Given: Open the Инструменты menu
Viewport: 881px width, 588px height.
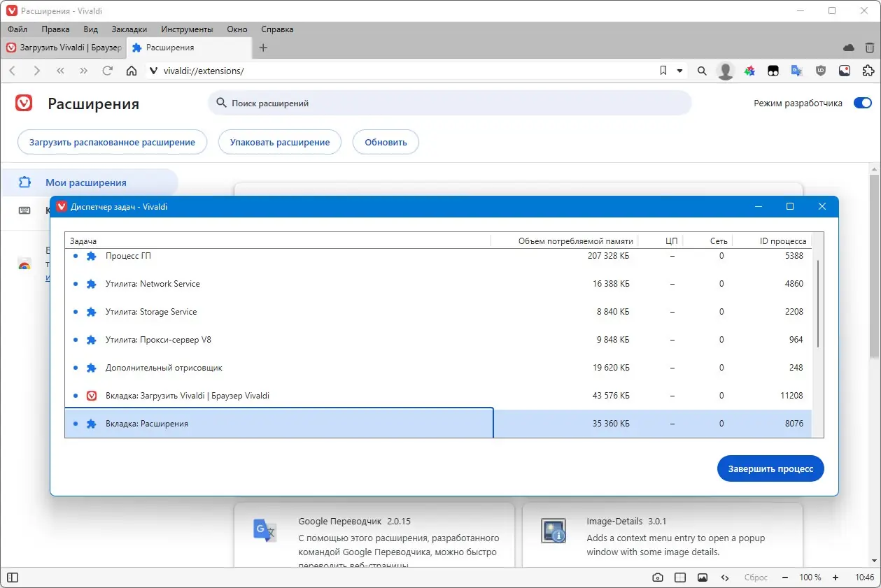Looking at the screenshot, I should click(x=186, y=29).
